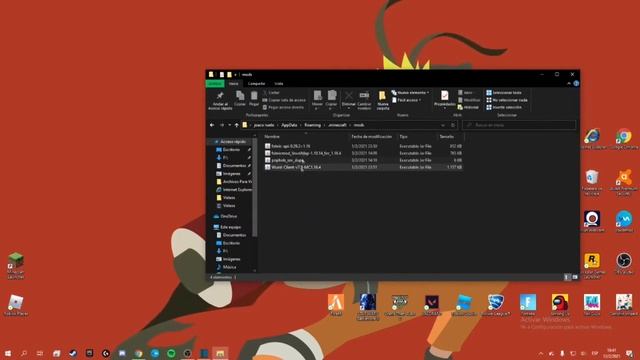Click Copiar ruta de acceso
Screen dimensions: 640x360
(x=284, y=100)
